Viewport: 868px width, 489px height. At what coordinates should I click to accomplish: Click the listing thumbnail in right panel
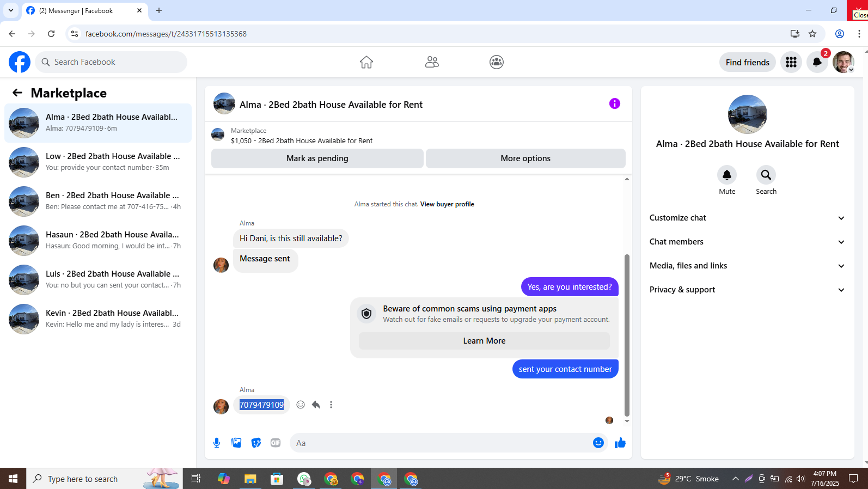pyautogui.click(x=747, y=114)
